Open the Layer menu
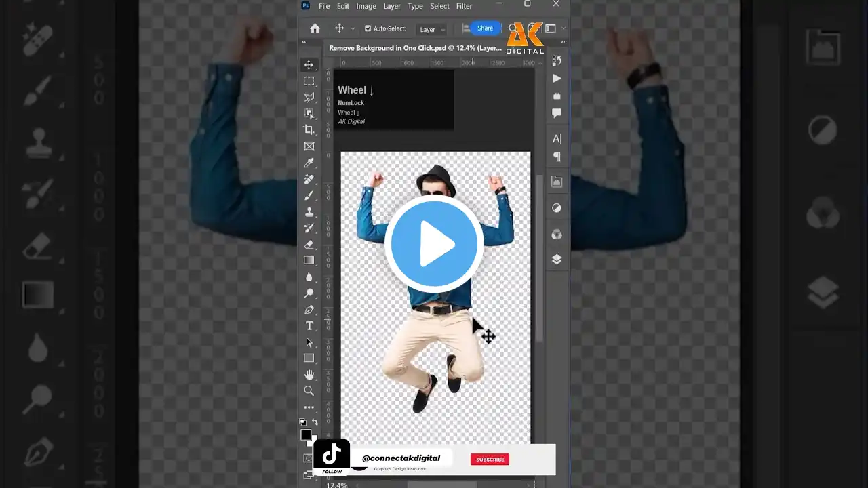 tap(392, 6)
